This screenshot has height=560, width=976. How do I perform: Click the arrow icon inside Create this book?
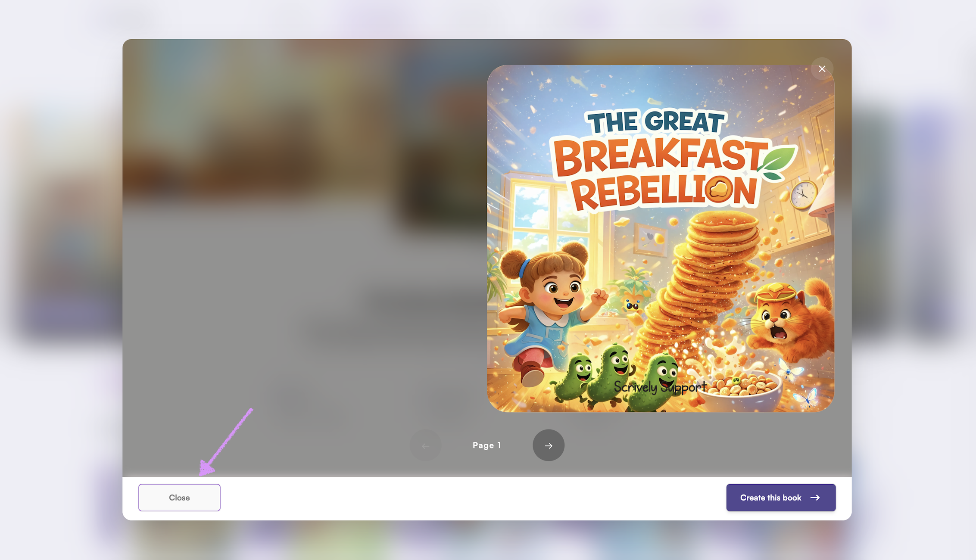pyautogui.click(x=815, y=498)
